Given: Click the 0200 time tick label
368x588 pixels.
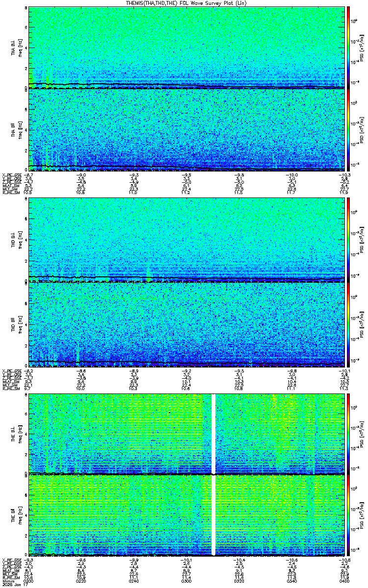Looking at the screenshot, I should point(28,581).
